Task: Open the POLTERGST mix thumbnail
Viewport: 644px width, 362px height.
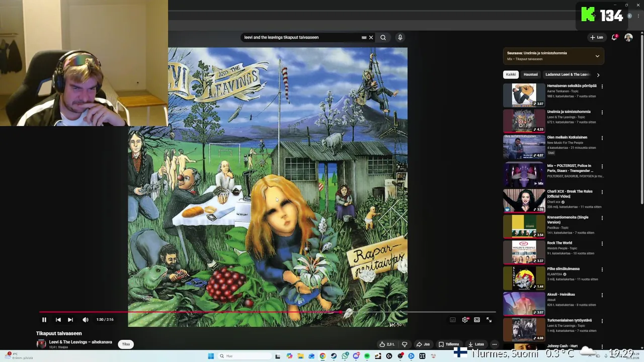Action: [x=524, y=174]
